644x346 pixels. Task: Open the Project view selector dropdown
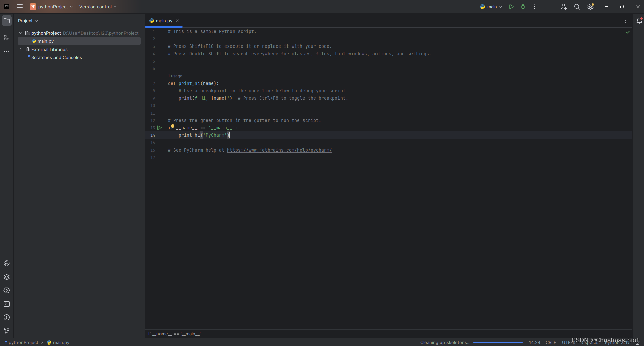[28, 21]
